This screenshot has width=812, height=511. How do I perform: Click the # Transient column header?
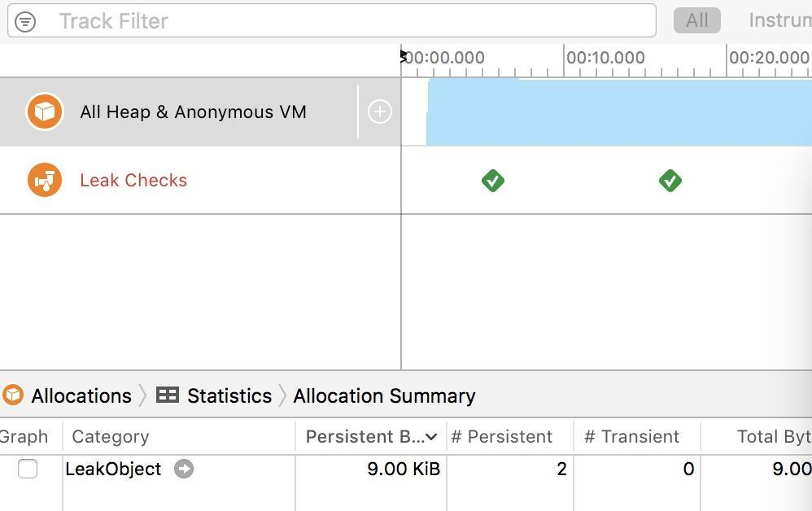point(632,437)
